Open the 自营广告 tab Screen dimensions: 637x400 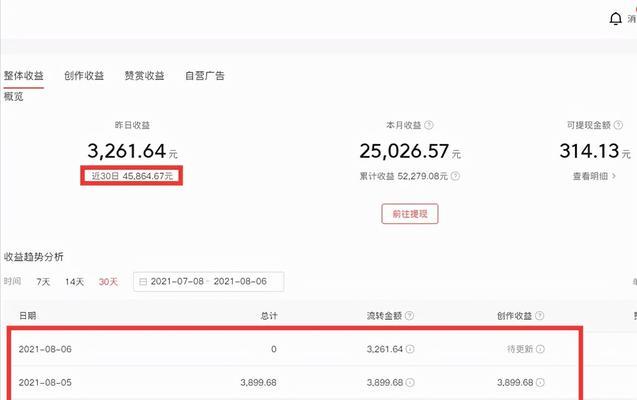(205, 76)
